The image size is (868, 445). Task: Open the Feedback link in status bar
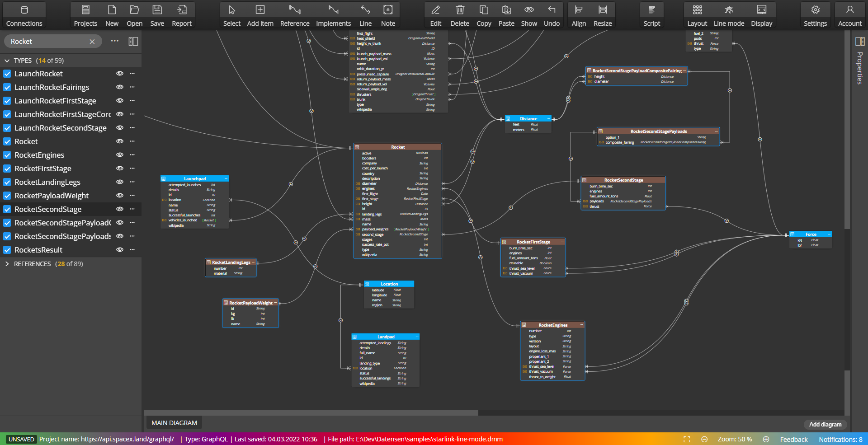tap(793, 439)
